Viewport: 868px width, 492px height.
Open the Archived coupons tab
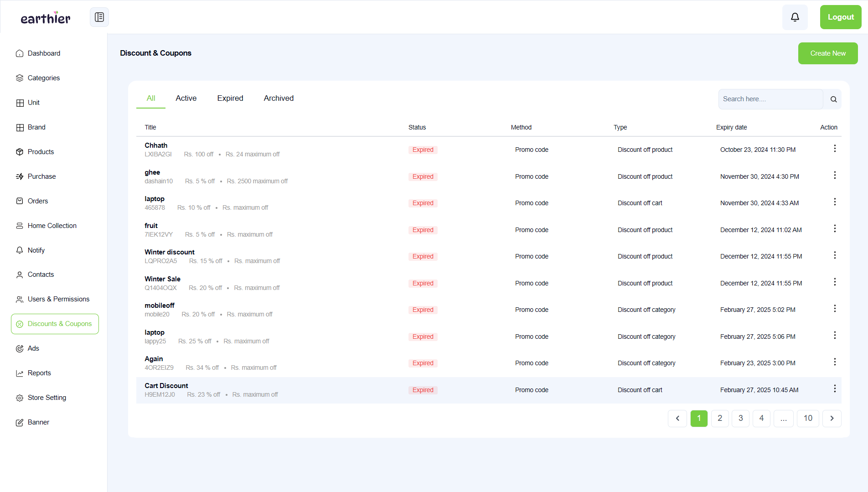point(279,98)
